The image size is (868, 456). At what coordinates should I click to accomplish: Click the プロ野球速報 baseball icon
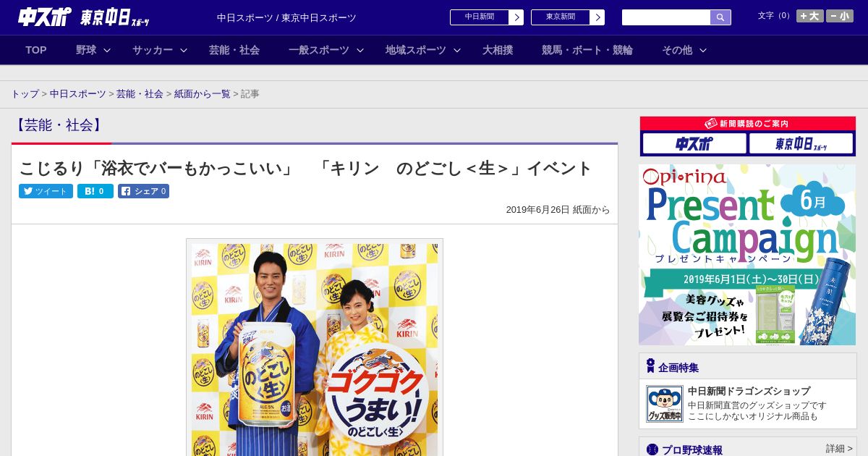(652, 449)
